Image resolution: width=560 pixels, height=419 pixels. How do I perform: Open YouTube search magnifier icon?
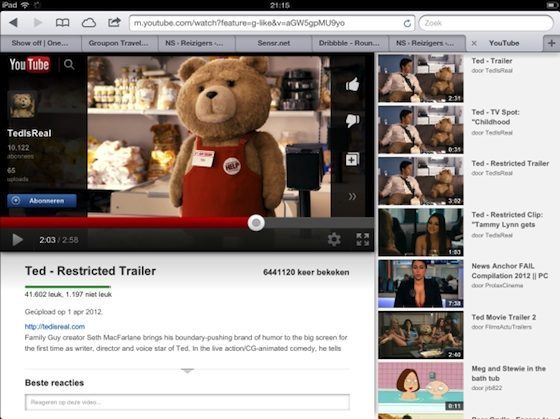69,64
